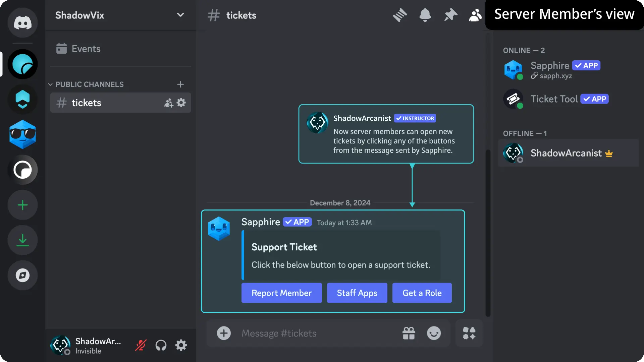The height and width of the screenshot is (362, 644).
Task: Select the ShadowVix server icon in sidebar
Action: tap(22, 64)
